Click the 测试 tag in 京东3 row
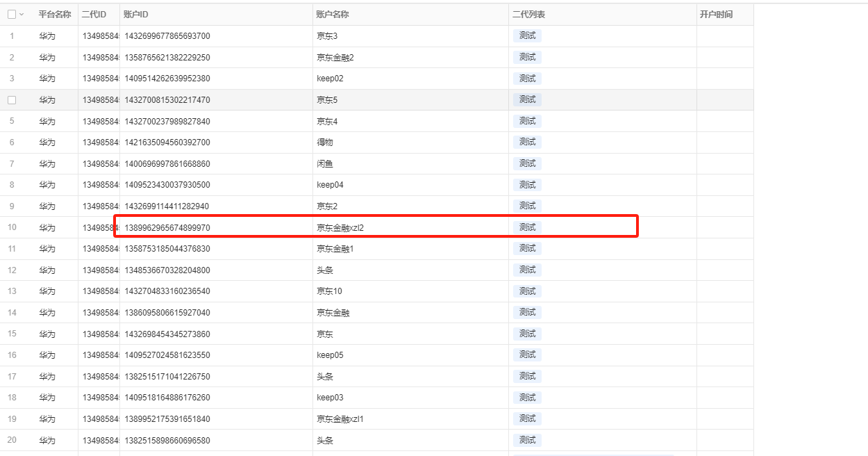The height and width of the screenshot is (456, 868). (527, 35)
